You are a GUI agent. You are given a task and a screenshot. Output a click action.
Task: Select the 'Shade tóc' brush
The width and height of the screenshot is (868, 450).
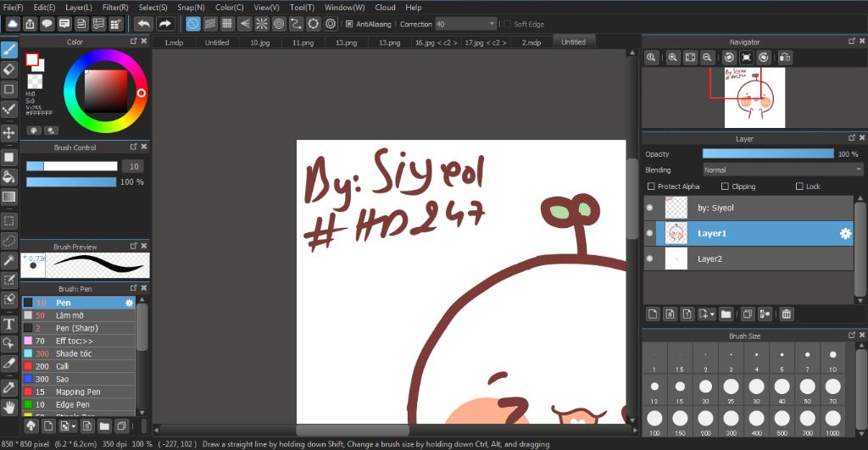(78, 353)
